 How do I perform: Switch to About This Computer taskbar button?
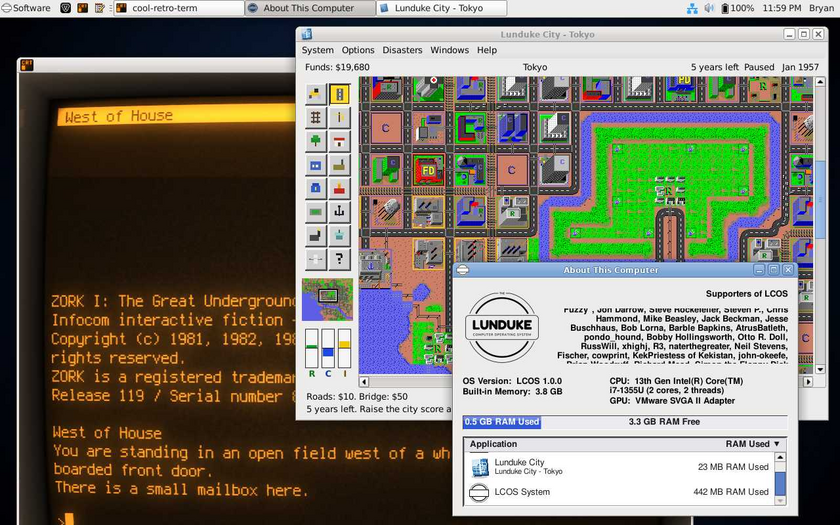click(310, 8)
